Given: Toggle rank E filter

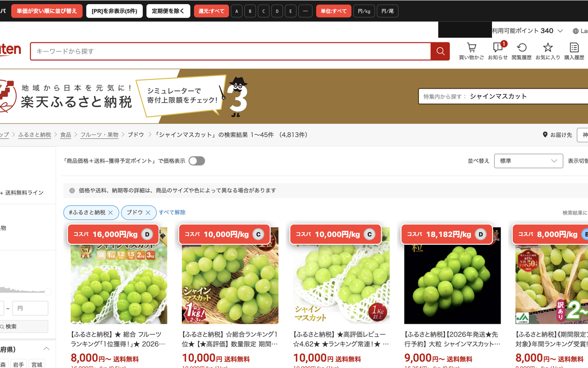Looking at the screenshot, I should tap(291, 11).
